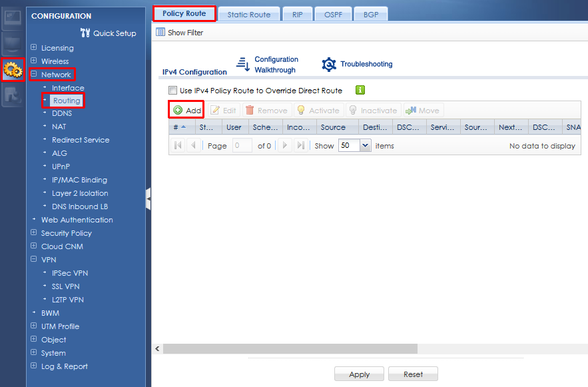Collapse the left navigation panel arrow

(x=148, y=198)
